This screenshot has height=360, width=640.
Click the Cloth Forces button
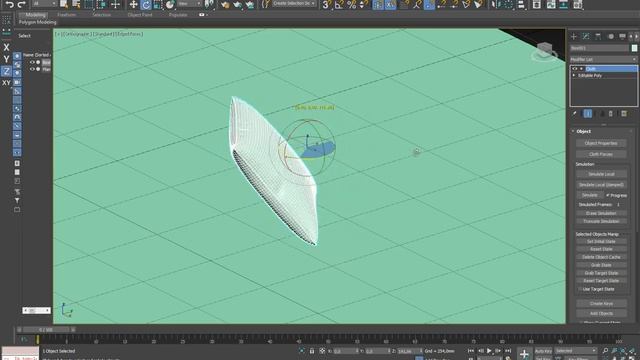coord(601,154)
